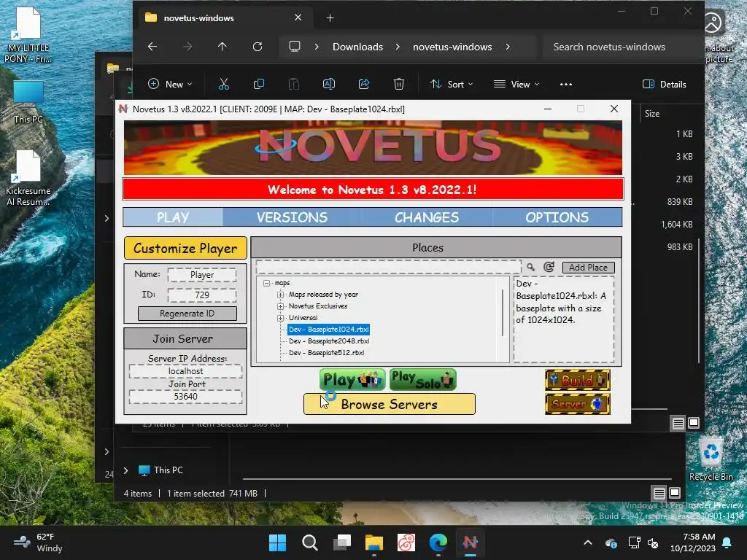
Task: Open Browse Servers
Action: (390, 404)
